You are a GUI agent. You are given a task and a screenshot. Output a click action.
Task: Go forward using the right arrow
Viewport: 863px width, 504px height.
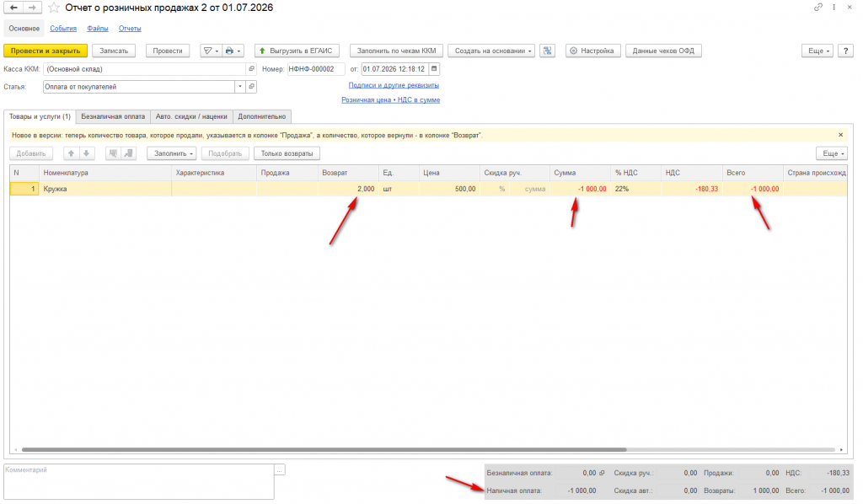[x=32, y=8]
